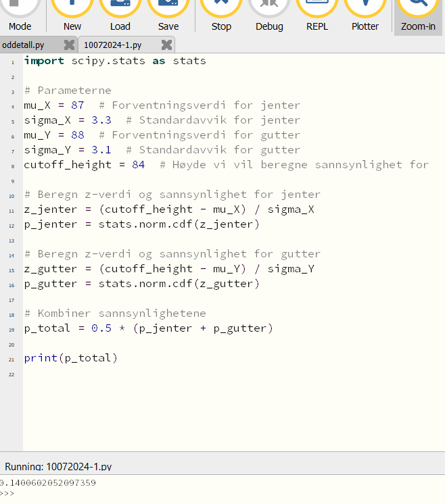Select the 10072024-1.py tab

pos(113,45)
